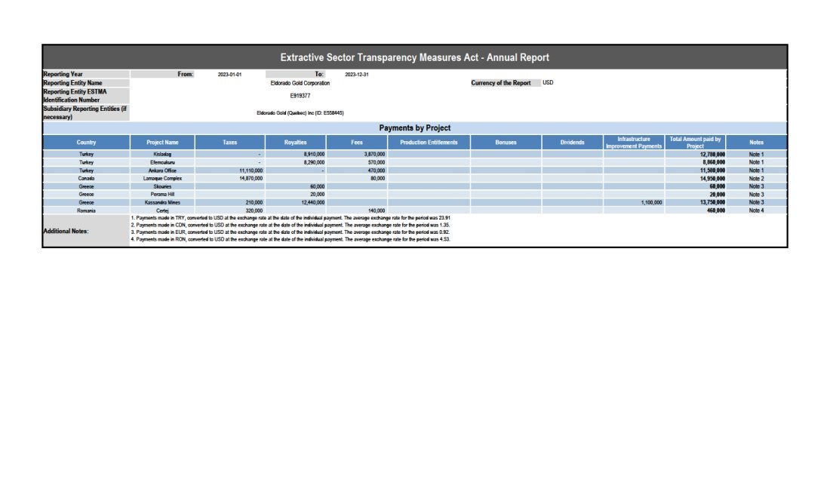Viewport: 830px width, 504px height.
Task: Select the Eldorado Gold Corporation entity name cell
Action: coord(300,83)
